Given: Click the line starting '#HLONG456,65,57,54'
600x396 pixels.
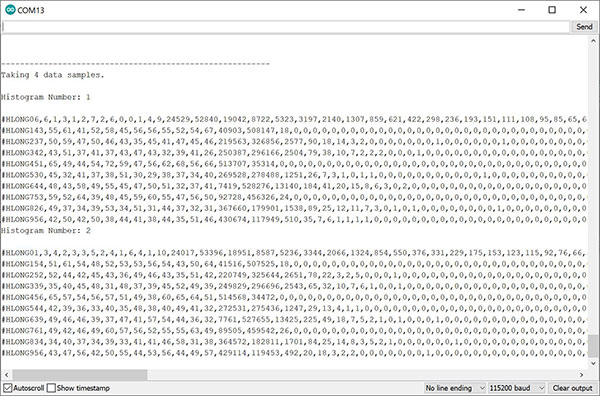Looking at the screenshot, I should tap(294, 297).
